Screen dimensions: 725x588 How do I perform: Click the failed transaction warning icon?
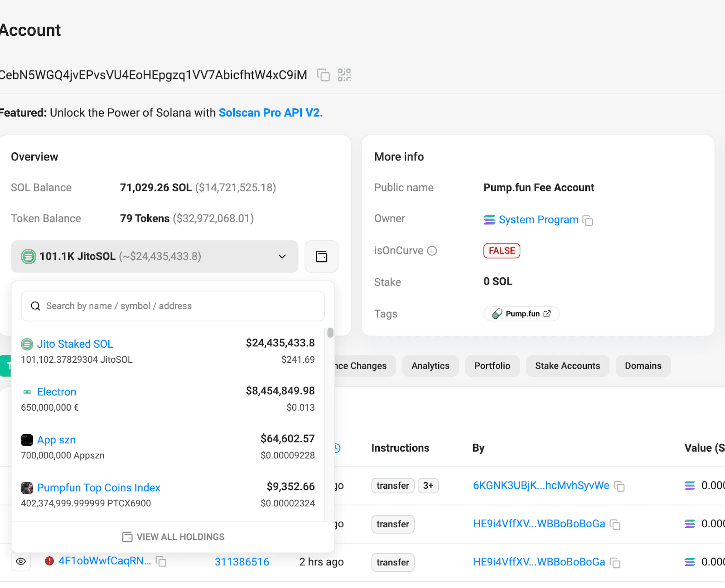(x=49, y=561)
